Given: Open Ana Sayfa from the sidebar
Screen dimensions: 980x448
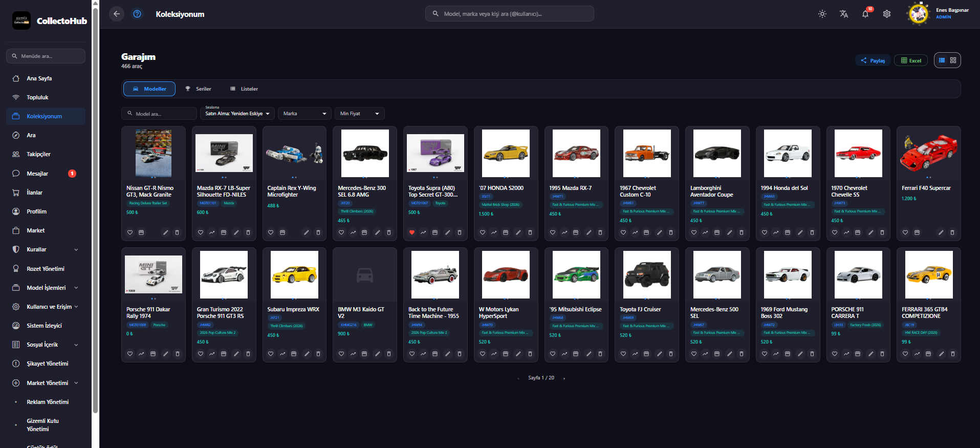Looking at the screenshot, I should point(46,78).
